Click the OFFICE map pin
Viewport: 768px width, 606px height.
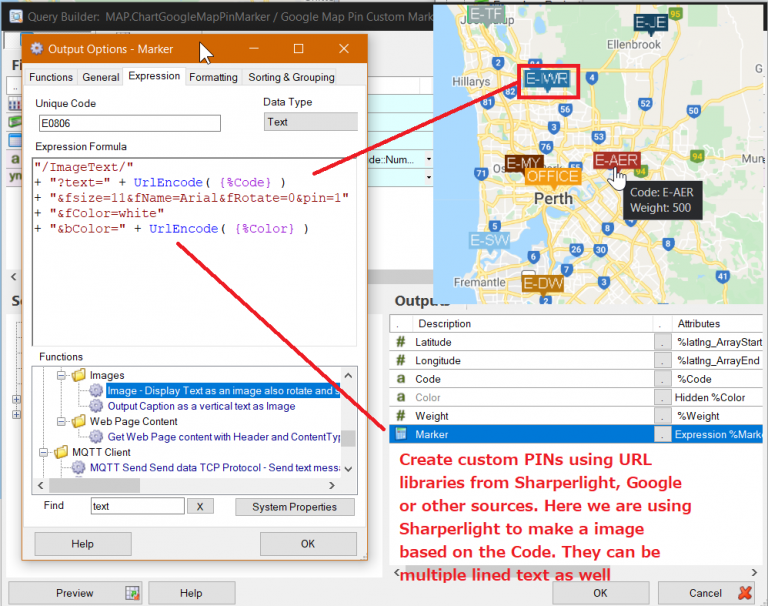pyautogui.click(x=552, y=177)
